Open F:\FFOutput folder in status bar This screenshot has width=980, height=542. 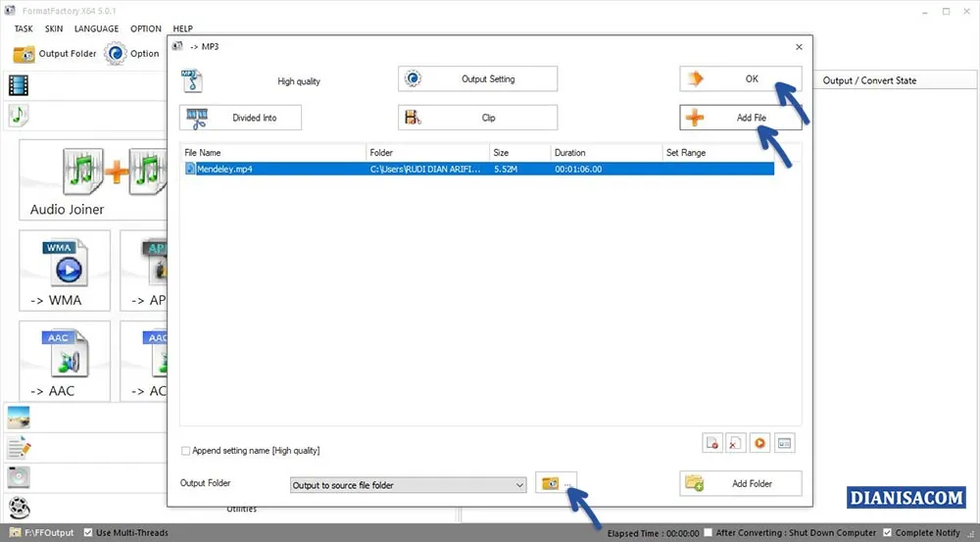point(42,532)
